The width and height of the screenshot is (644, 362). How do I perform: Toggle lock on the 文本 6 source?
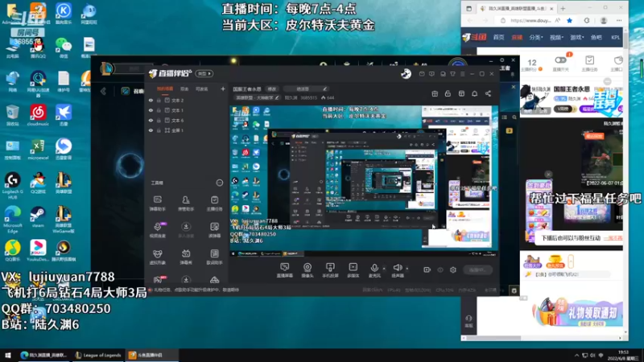[159, 120]
